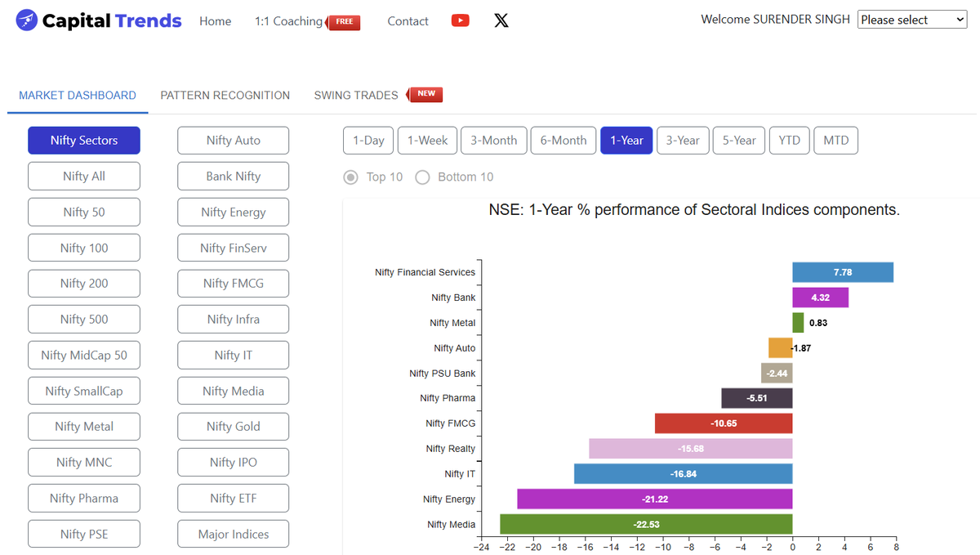Click the Nifty 100 button
The image size is (980, 555).
[84, 248]
